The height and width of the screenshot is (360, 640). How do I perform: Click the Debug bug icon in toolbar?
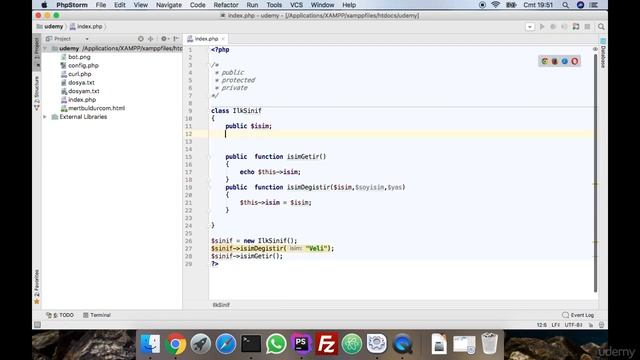(553, 27)
